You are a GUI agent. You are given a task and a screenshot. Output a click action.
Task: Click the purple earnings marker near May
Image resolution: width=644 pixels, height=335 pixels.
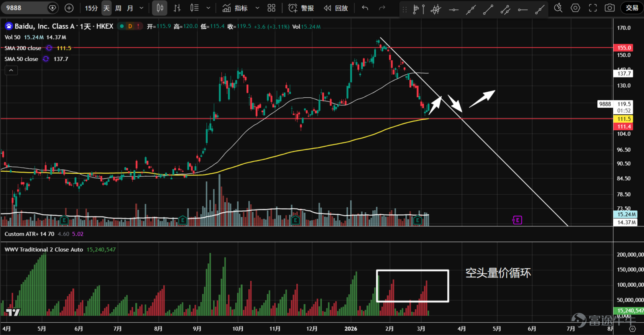[517, 220]
